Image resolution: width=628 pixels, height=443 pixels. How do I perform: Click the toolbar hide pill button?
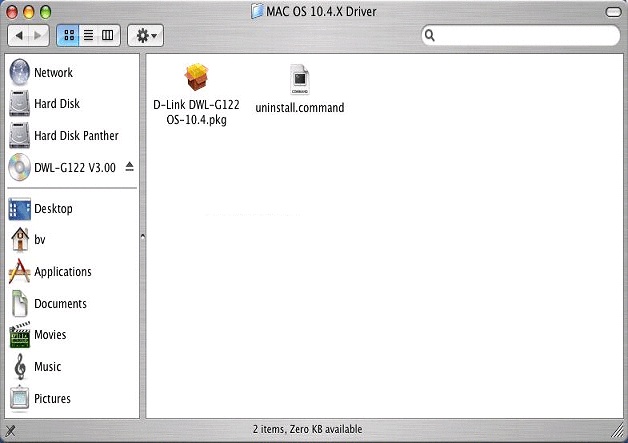[613, 12]
